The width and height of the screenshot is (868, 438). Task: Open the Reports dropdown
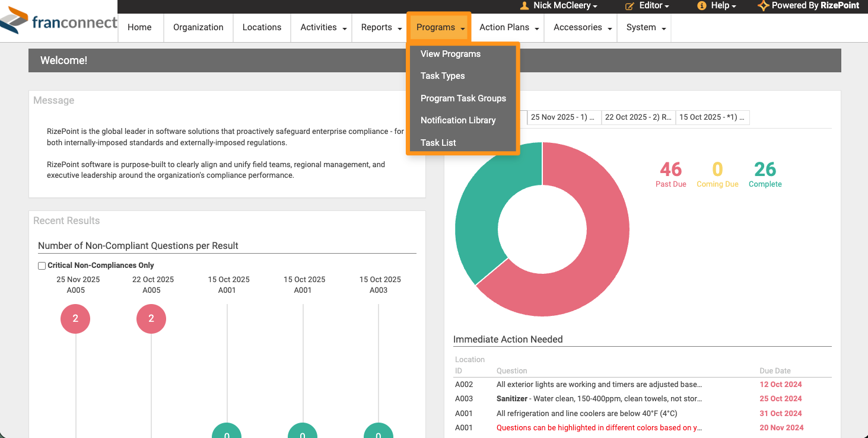tap(381, 27)
